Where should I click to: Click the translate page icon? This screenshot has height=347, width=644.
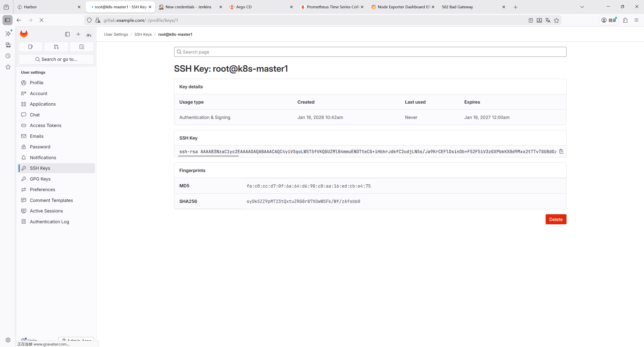pyautogui.click(x=548, y=20)
